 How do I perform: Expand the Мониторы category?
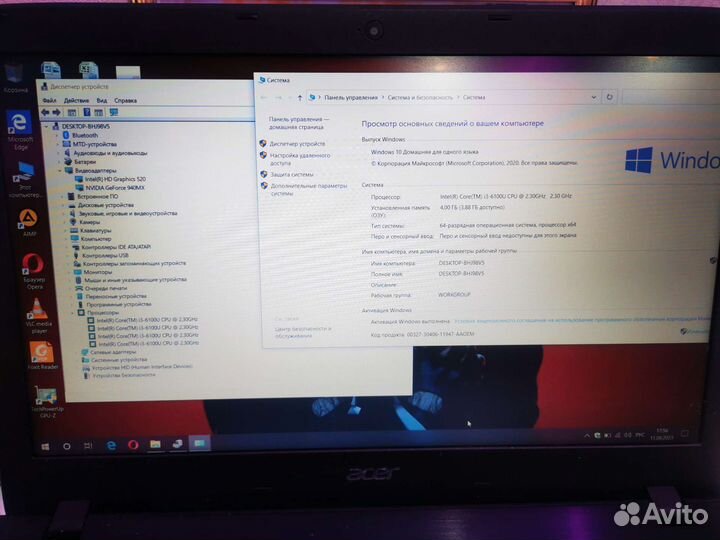click(x=68, y=272)
